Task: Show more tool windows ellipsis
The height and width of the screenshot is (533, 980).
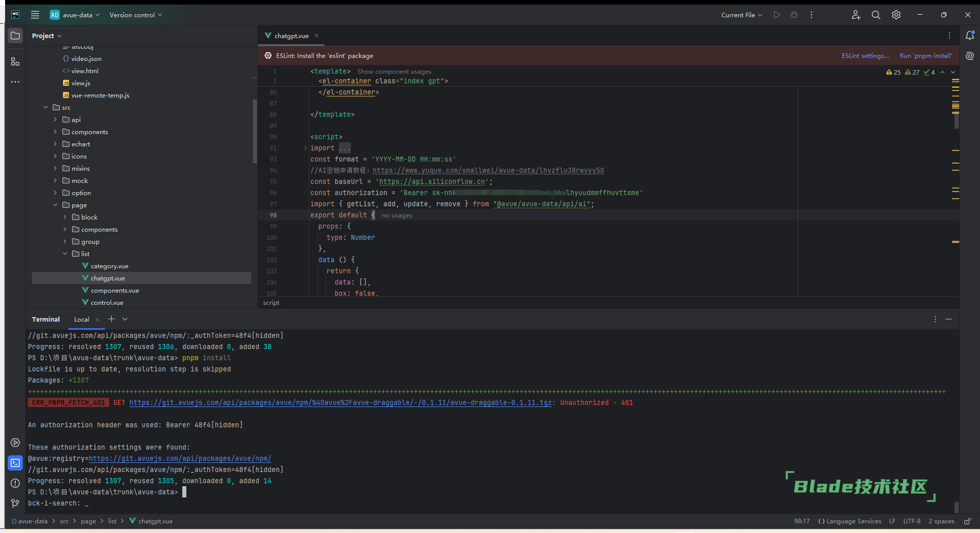Action: click(x=15, y=82)
